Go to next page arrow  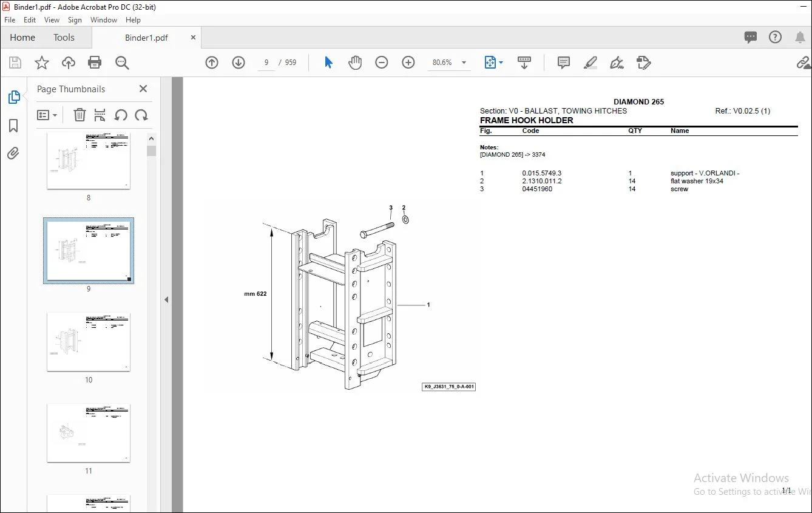[x=239, y=63]
